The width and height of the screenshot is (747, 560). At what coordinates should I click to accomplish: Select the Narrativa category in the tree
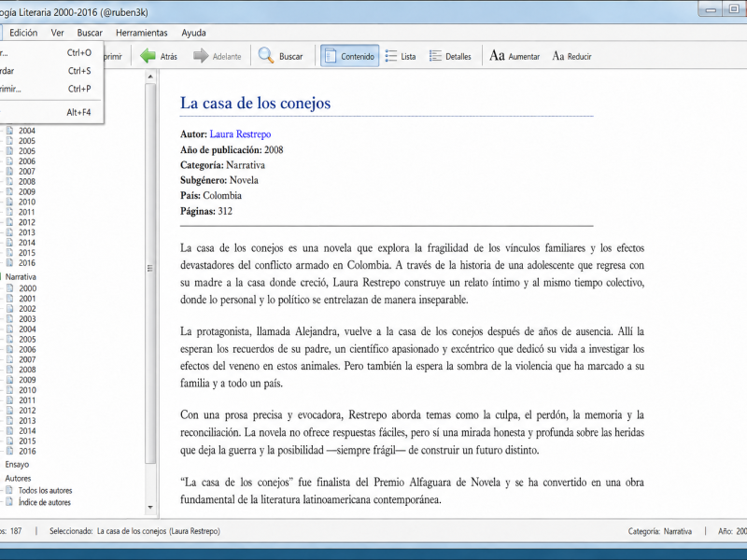pos(21,276)
